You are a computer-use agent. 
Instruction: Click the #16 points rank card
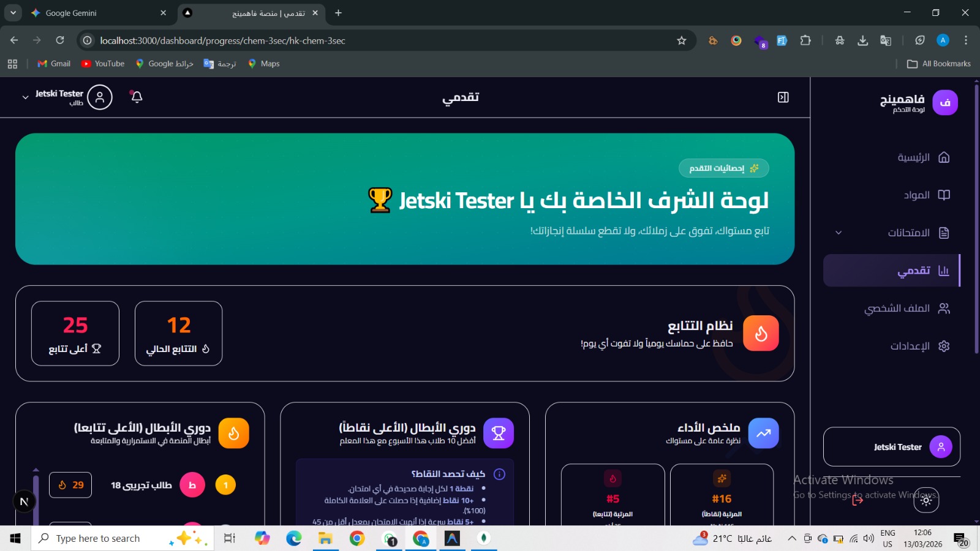click(x=722, y=495)
